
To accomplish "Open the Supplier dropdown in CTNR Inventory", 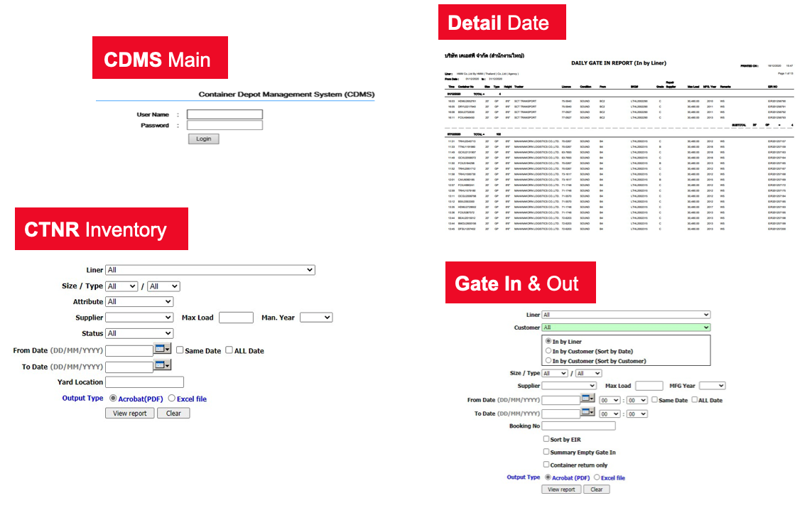I will tap(139, 318).
